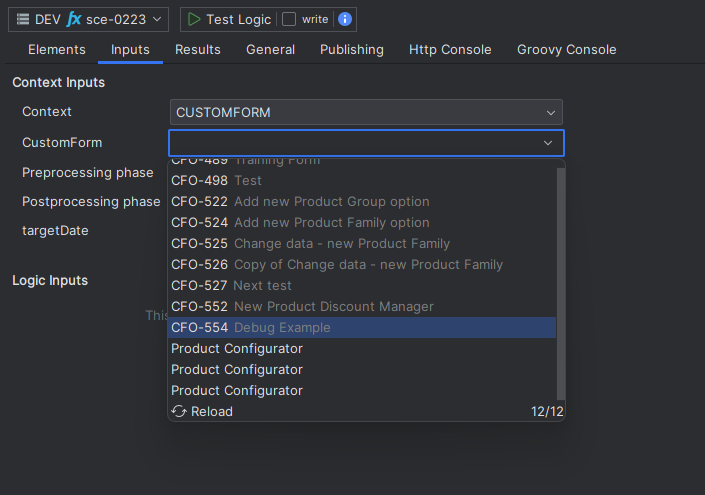705x495 pixels.
Task: Click the DEV partition list icon
Action: pos(22,19)
